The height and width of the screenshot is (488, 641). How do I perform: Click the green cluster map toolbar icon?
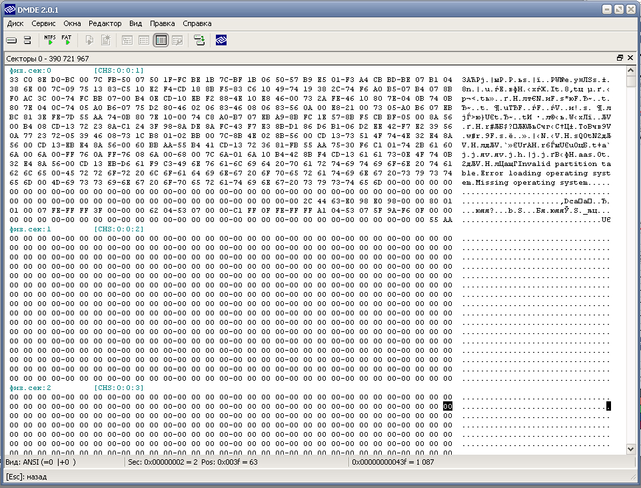tap(199, 41)
